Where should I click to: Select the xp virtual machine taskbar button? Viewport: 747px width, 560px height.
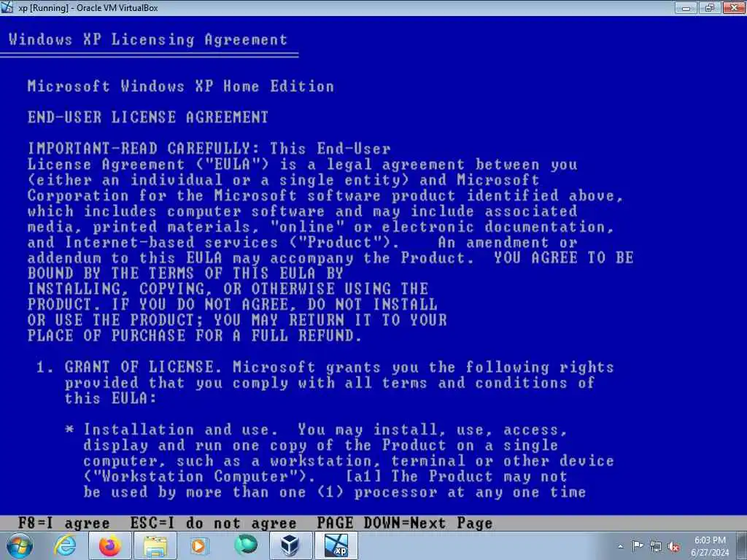point(336,546)
